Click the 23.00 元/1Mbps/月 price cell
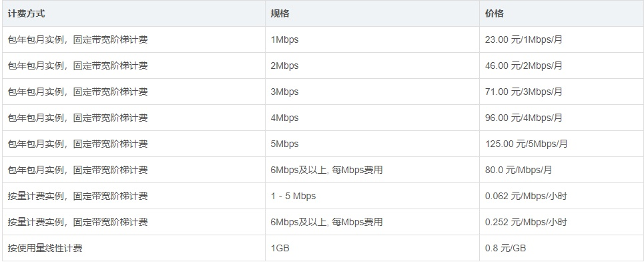This screenshot has height=262, width=644. point(561,39)
